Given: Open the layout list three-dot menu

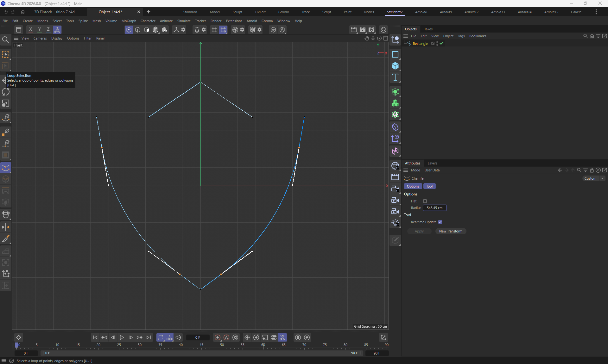Looking at the screenshot, I should coord(596,12).
